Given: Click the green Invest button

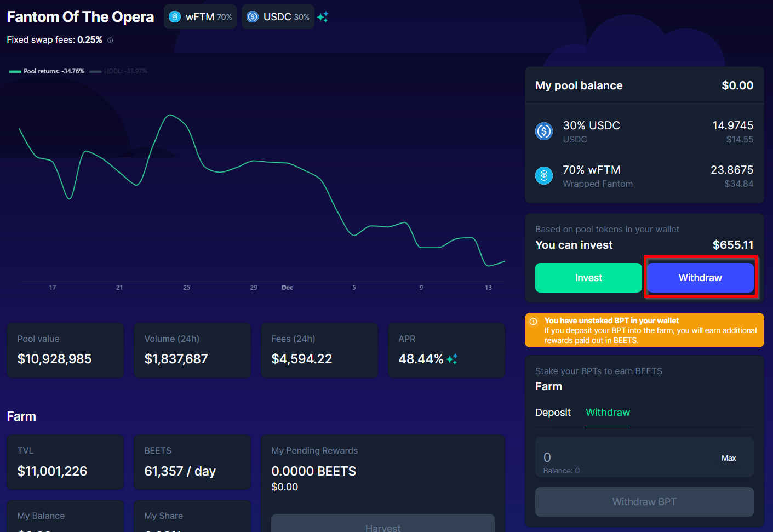Looking at the screenshot, I should [x=588, y=278].
